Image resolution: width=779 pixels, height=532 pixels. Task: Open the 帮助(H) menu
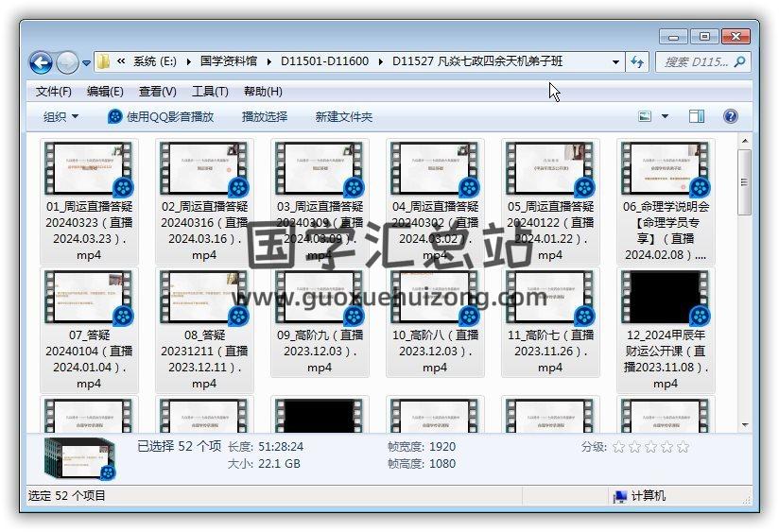coord(263,92)
